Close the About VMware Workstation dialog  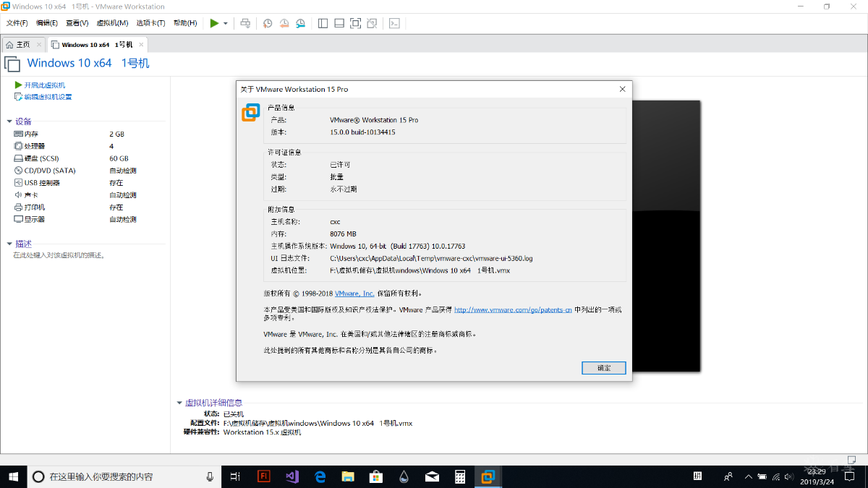(x=622, y=89)
